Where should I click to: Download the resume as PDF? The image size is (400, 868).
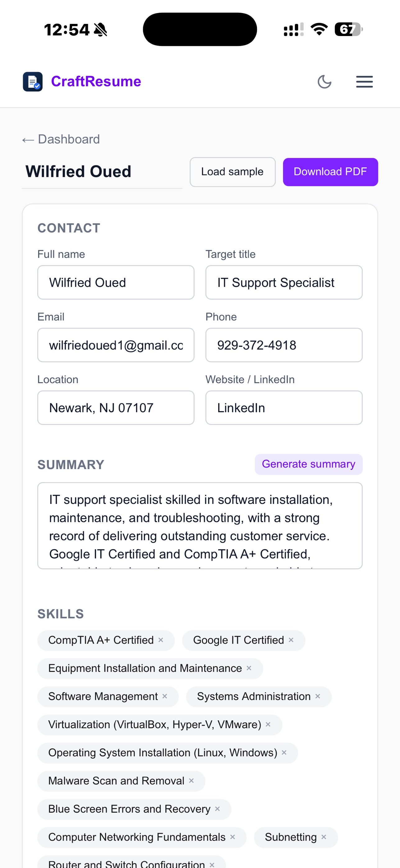(330, 172)
